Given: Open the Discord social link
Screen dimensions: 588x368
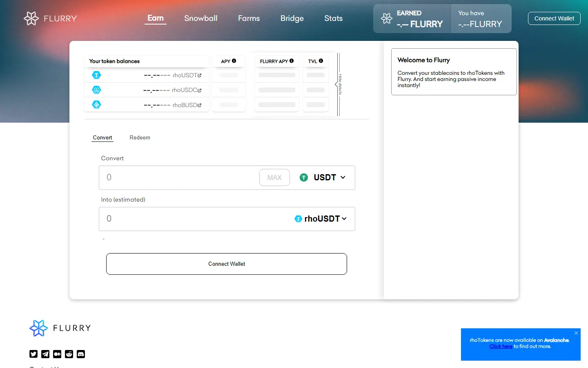Looking at the screenshot, I should (x=81, y=354).
